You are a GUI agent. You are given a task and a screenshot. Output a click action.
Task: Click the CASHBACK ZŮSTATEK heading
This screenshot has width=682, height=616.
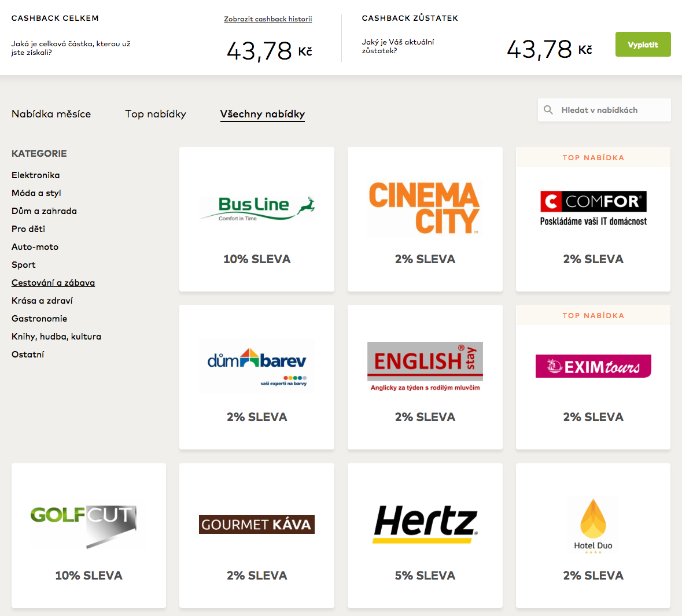click(x=410, y=19)
